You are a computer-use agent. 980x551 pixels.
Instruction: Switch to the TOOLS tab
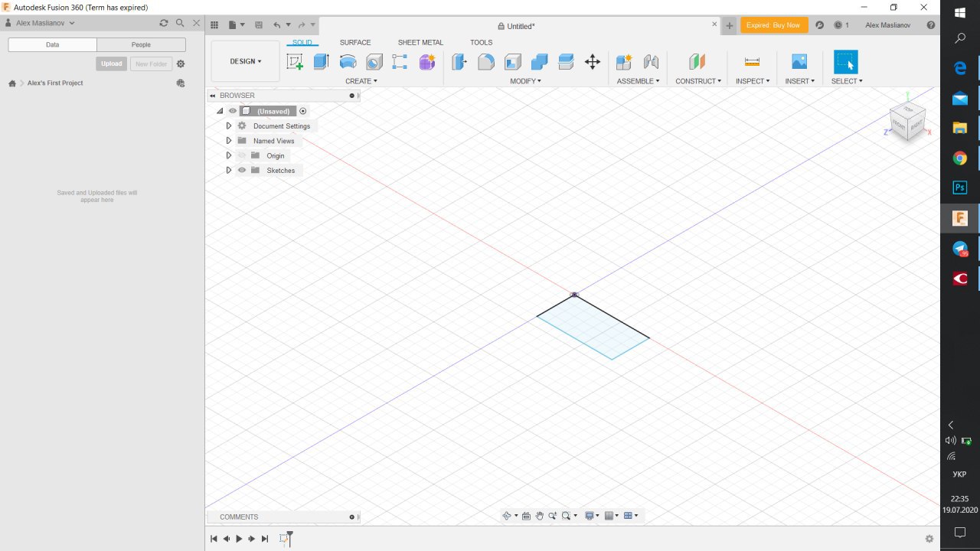482,43
